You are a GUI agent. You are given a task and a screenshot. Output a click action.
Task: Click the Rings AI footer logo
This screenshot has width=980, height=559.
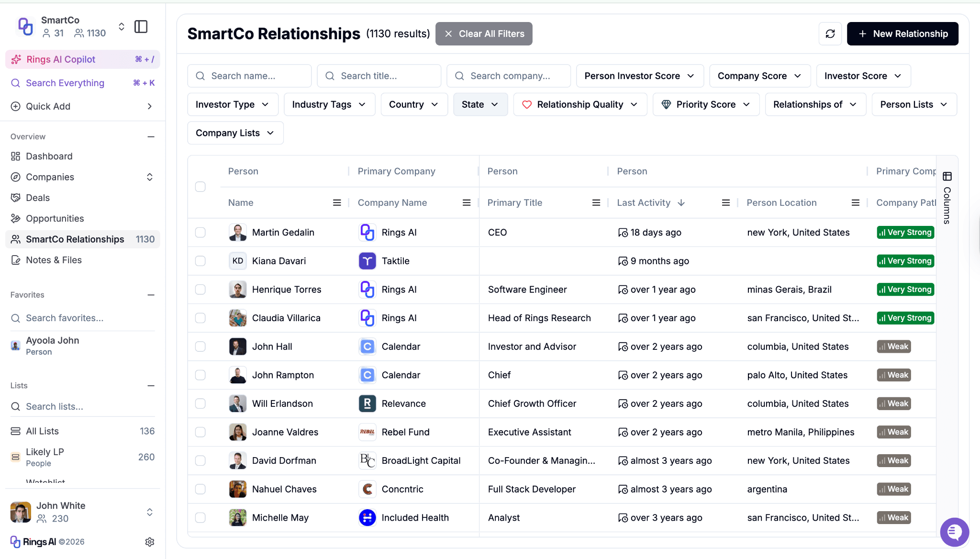coord(33,542)
